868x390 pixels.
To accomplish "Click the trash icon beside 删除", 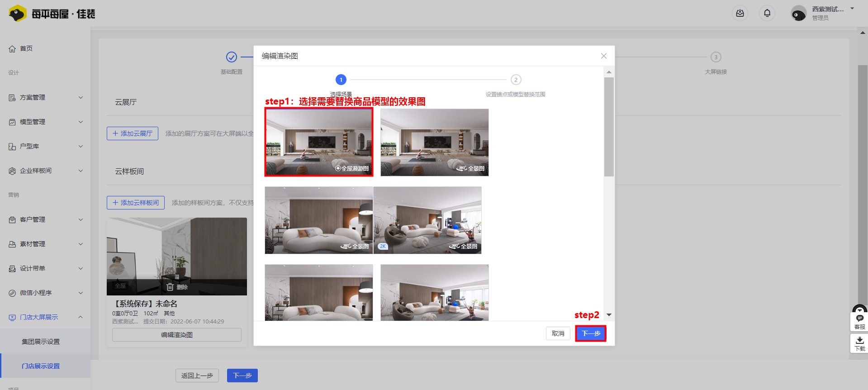I will pos(170,287).
